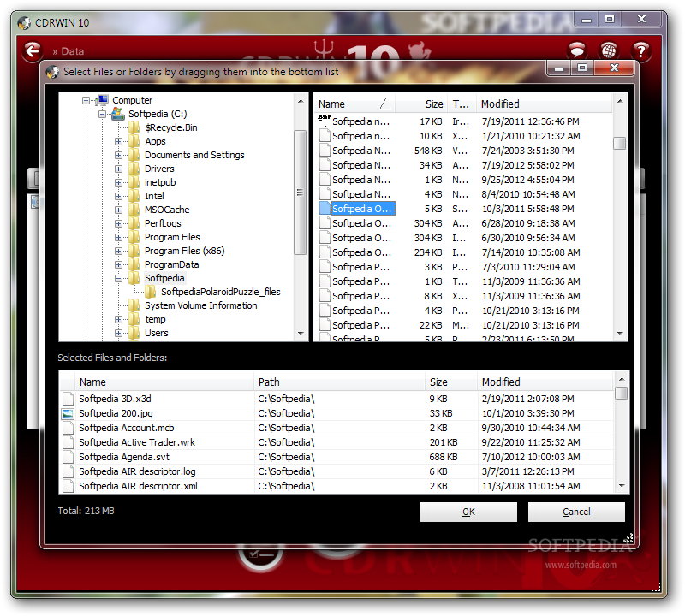This screenshot has height=616, width=685.
Task: Click the file icon of Softpedia Active Trader.wrk
Action: pos(68,442)
